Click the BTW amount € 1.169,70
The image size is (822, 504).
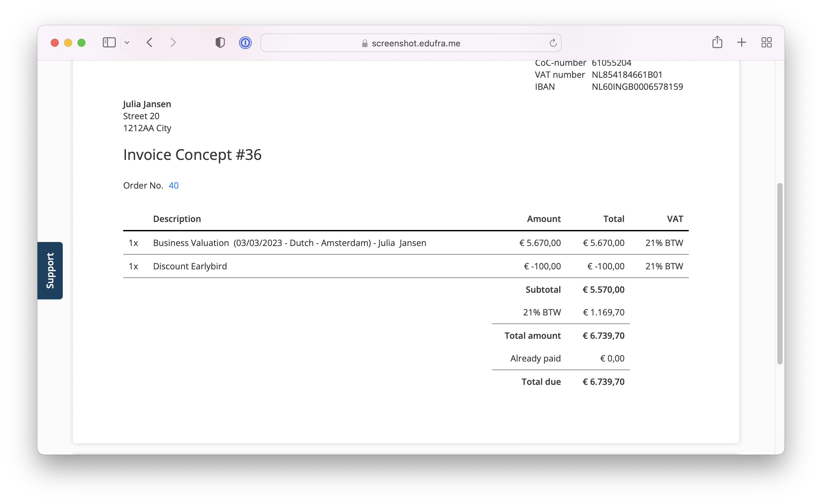coord(604,312)
